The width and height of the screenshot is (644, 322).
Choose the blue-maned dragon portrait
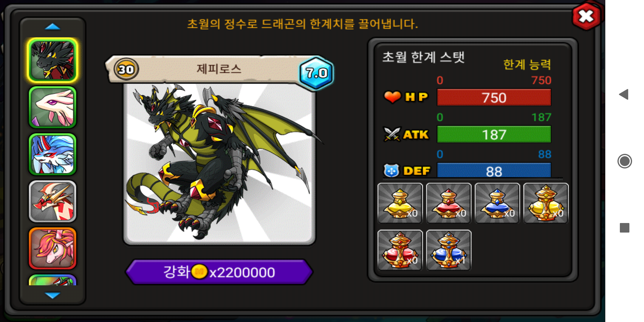52,154
